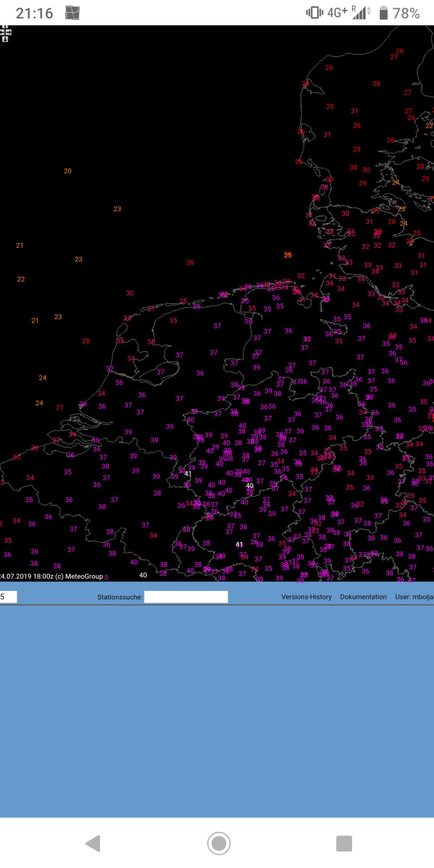
Task: Tap the notification icon beside the clock
Action: point(72,13)
